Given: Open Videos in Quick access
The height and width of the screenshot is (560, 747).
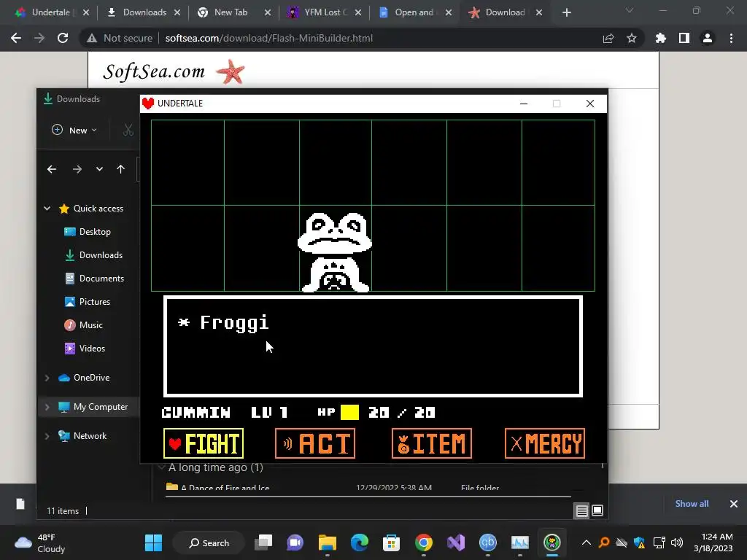Looking at the screenshot, I should (x=85, y=348).
